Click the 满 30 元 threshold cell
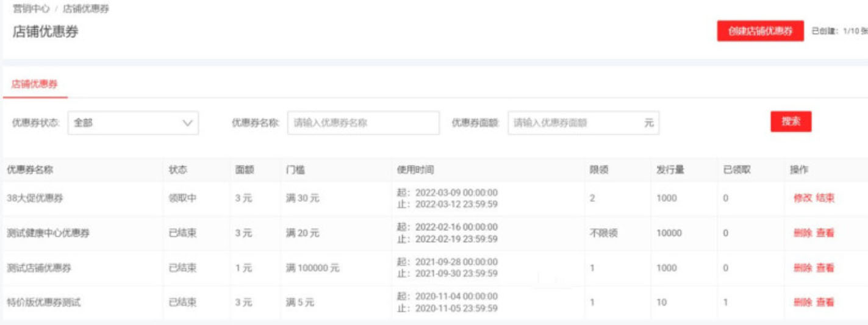This screenshot has height=325, width=868. [302, 198]
